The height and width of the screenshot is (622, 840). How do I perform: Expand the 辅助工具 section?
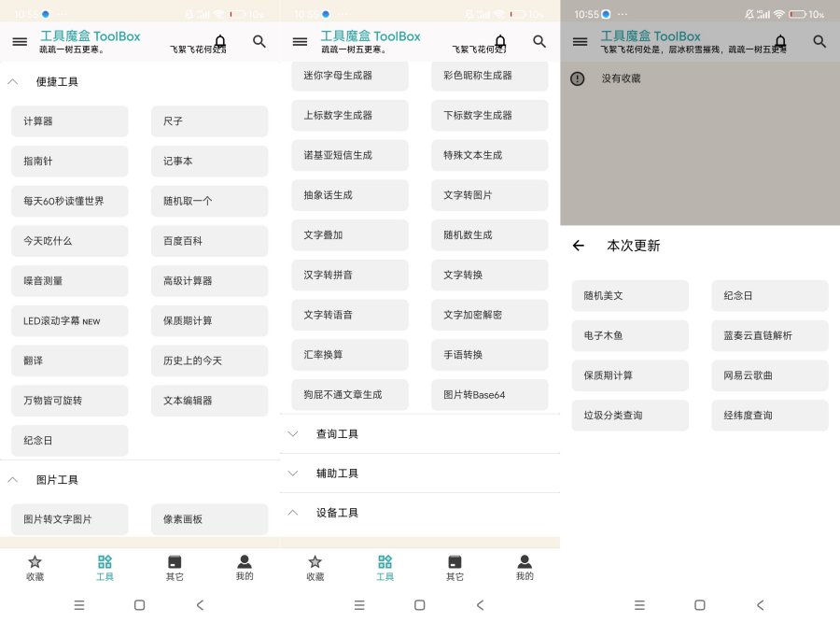pyautogui.click(x=292, y=473)
